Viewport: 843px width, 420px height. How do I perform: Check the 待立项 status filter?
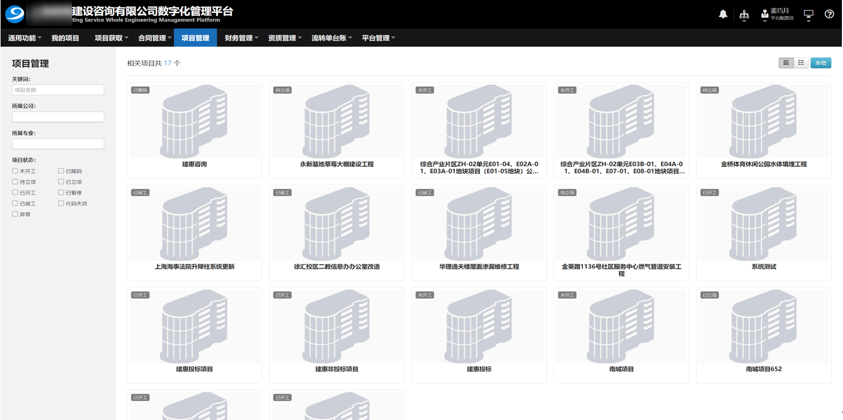[x=15, y=182]
